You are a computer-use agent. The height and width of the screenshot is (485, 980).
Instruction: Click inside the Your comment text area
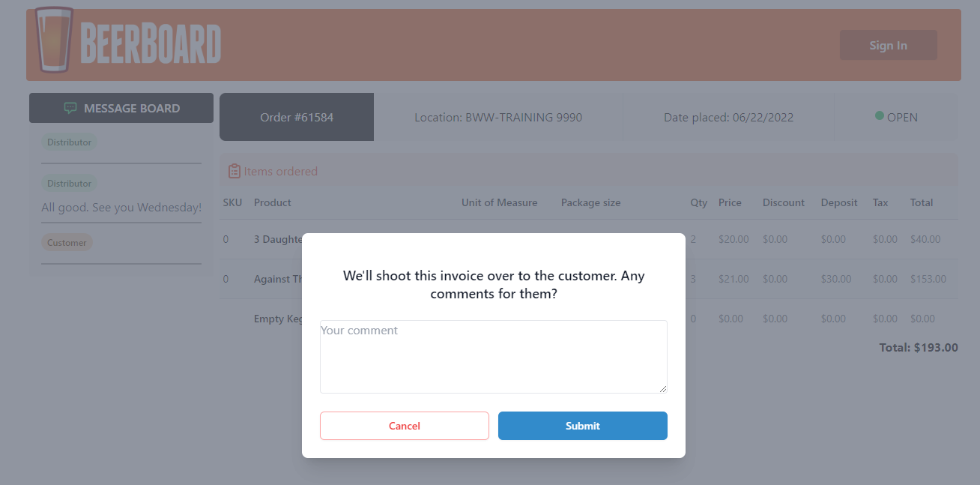pyautogui.click(x=493, y=356)
